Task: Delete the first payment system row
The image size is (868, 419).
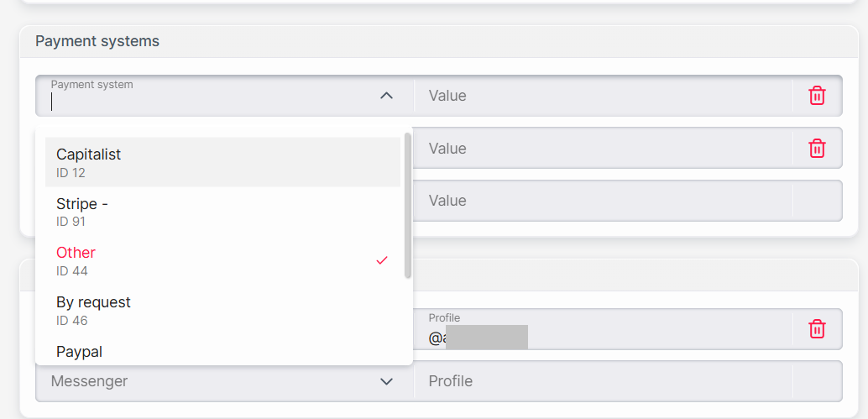Action: coord(817,96)
